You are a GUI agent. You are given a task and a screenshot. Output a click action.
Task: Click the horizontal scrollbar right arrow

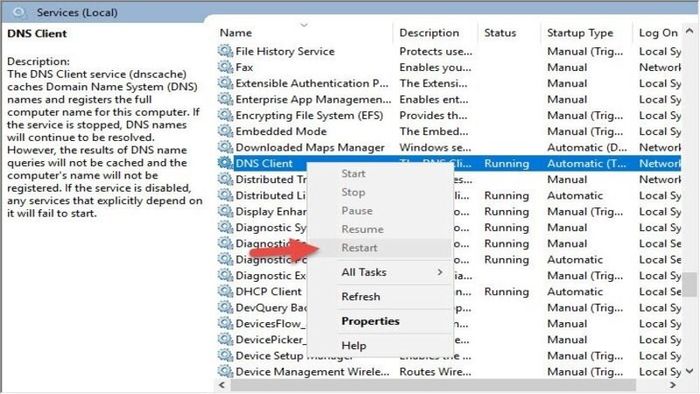click(x=672, y=385)
